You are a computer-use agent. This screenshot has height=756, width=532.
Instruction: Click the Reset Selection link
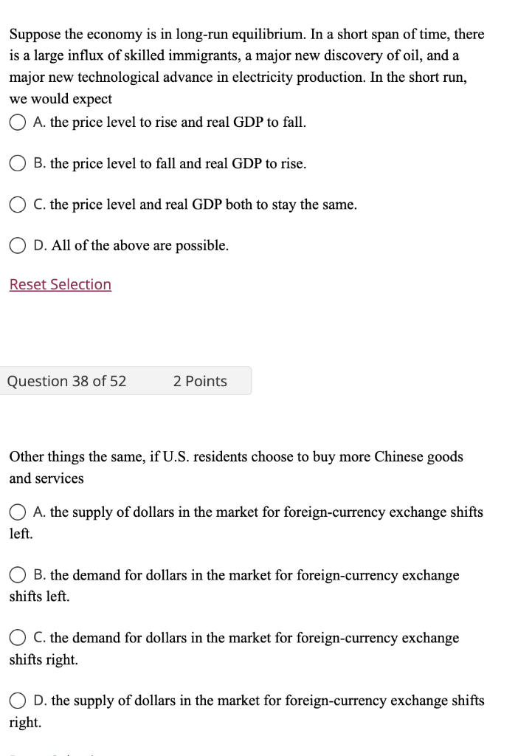(60, 284)
